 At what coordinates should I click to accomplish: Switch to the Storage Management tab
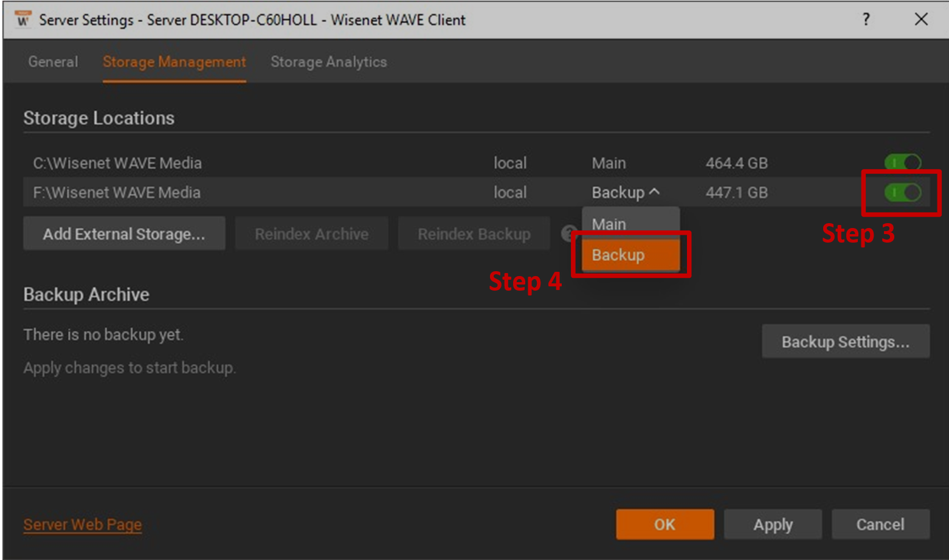(174, 62)
